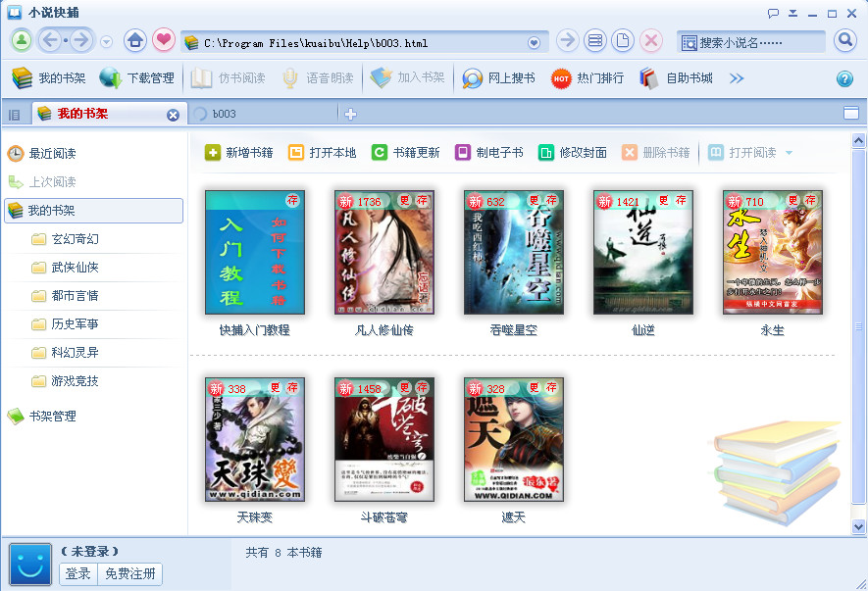The height and width of the screenshot is (591, 868).
Task: Click the magnifier search button
Action: click(845, 41)
